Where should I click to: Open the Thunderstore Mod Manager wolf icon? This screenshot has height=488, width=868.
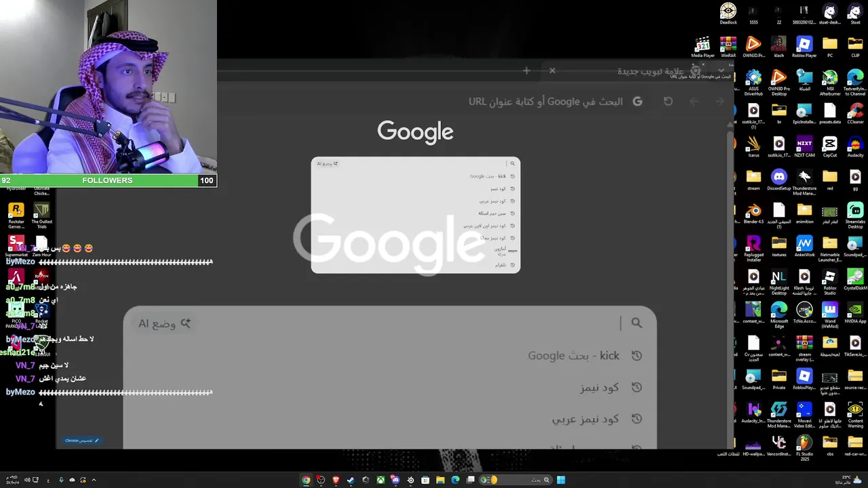[x=804, y=181]
